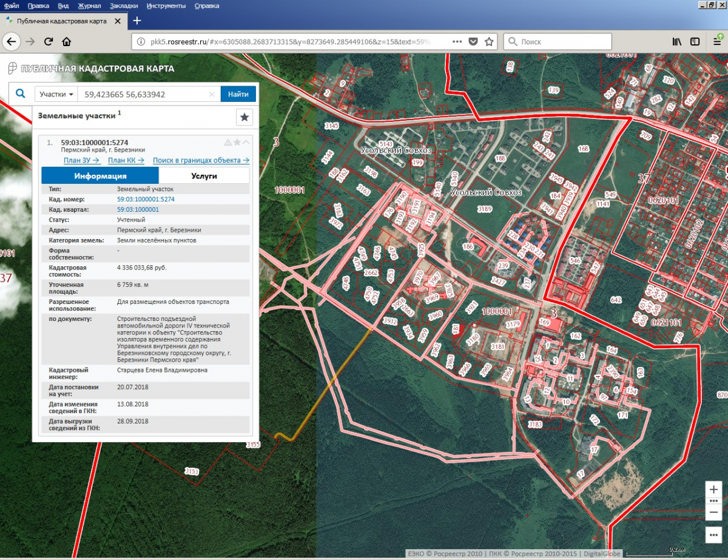Open the favorites star button in results header

pos(244,117)
